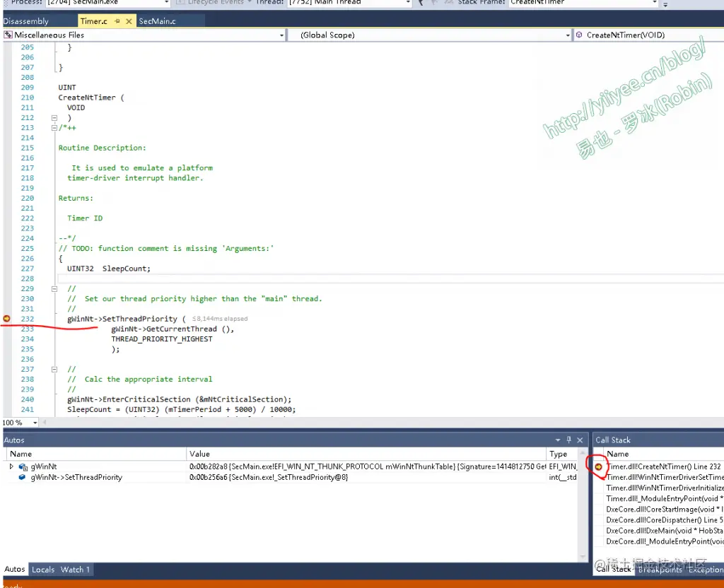Viewport: 724px width, 588px height.
Task: Pin the Timer.c document tab
Action: (117, 21)
